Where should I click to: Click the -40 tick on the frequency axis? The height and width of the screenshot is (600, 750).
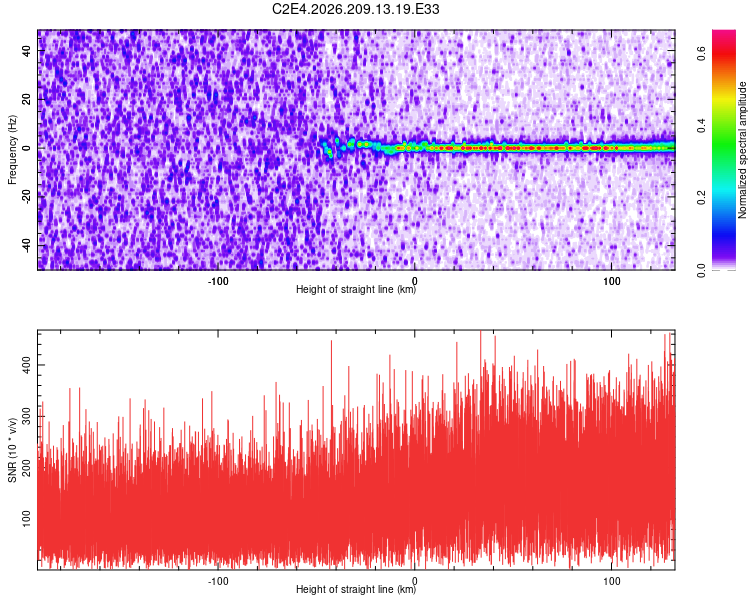(27, 246)
